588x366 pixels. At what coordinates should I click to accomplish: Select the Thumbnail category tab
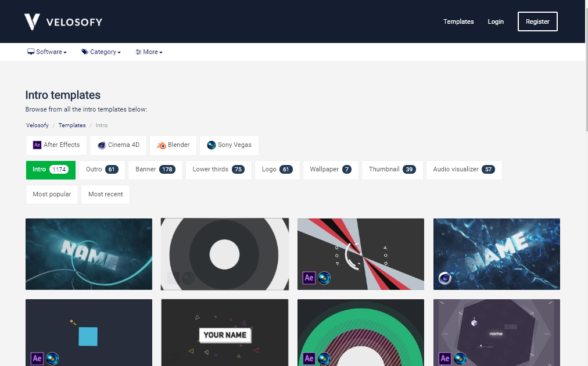point(392,170)
